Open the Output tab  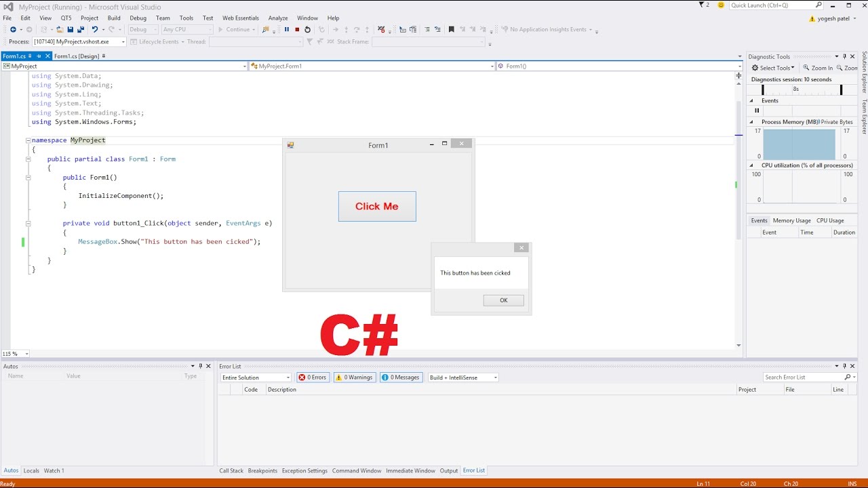pyautogui.click(x=449, y=471)
